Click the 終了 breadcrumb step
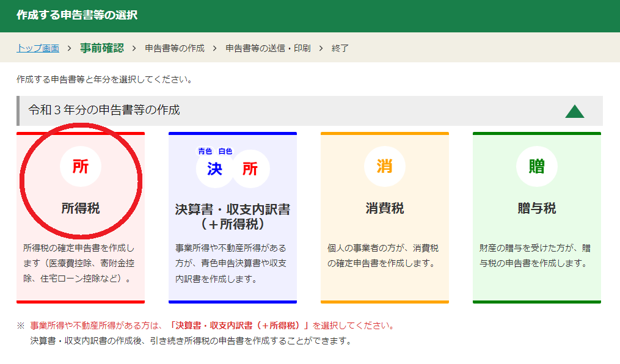 click(x=340, y=48)
